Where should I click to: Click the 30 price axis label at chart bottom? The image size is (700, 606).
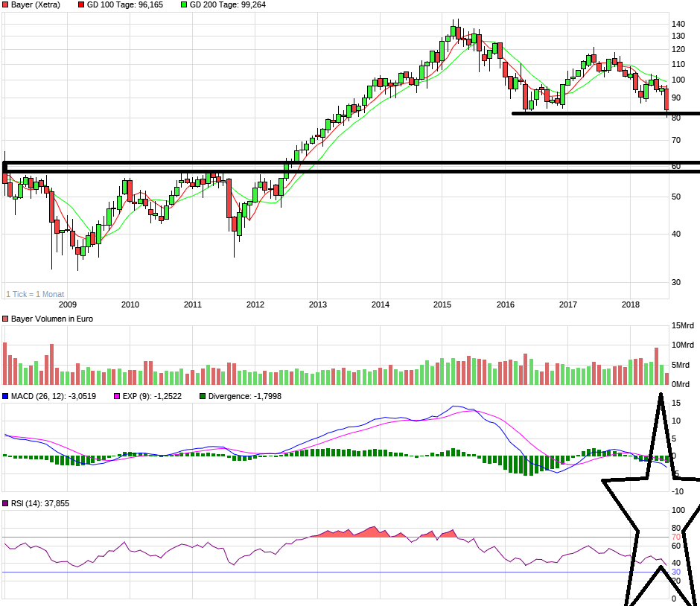tap(676, 282)
